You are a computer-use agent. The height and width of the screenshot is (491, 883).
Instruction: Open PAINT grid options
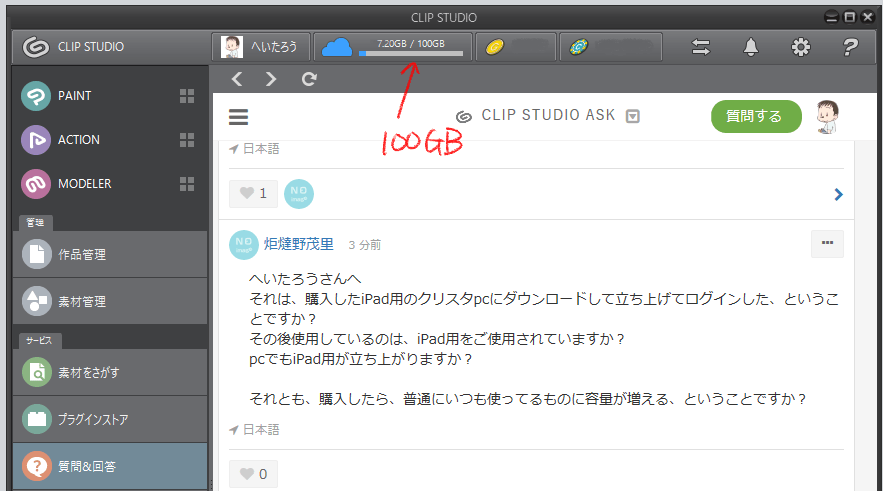[x=187, y=96]
